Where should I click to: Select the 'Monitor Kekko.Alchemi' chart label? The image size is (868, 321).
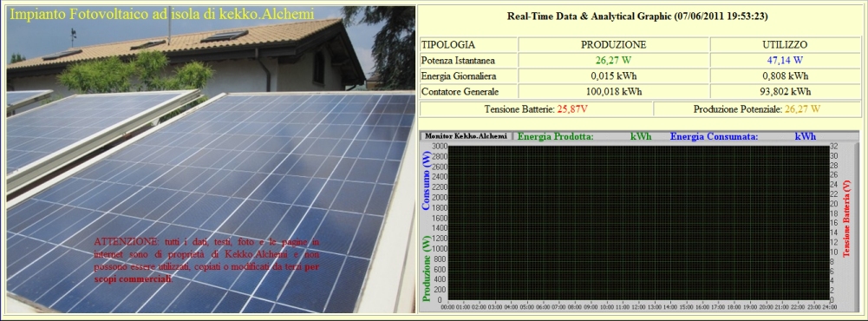click(x=466, y=135)
